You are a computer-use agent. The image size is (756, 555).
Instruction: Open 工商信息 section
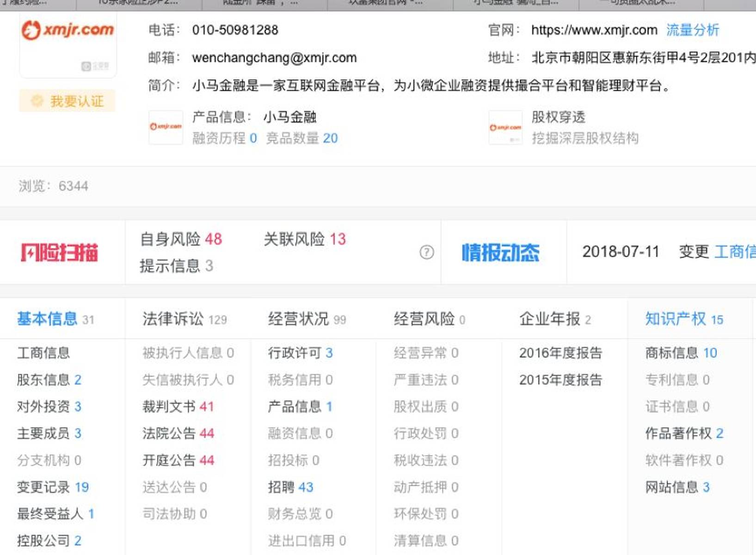(43, 353)
